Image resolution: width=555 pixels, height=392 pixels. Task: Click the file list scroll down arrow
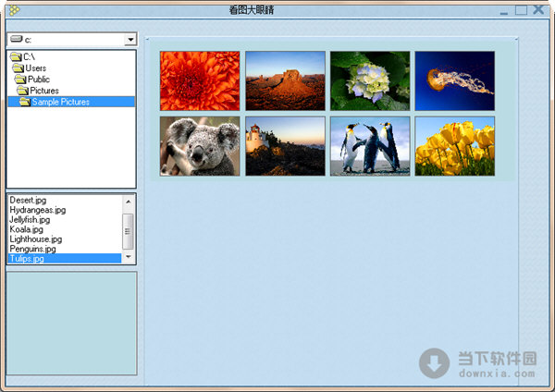(129, 257)
